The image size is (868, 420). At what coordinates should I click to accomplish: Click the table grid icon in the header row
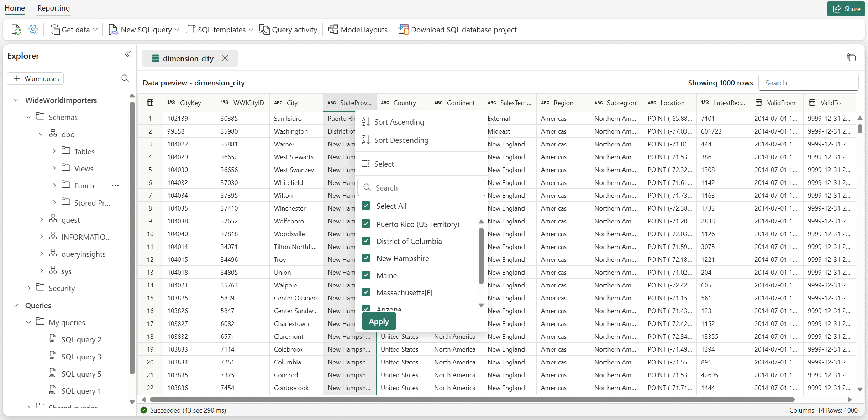pyautogui.click(x=150, y=103)
